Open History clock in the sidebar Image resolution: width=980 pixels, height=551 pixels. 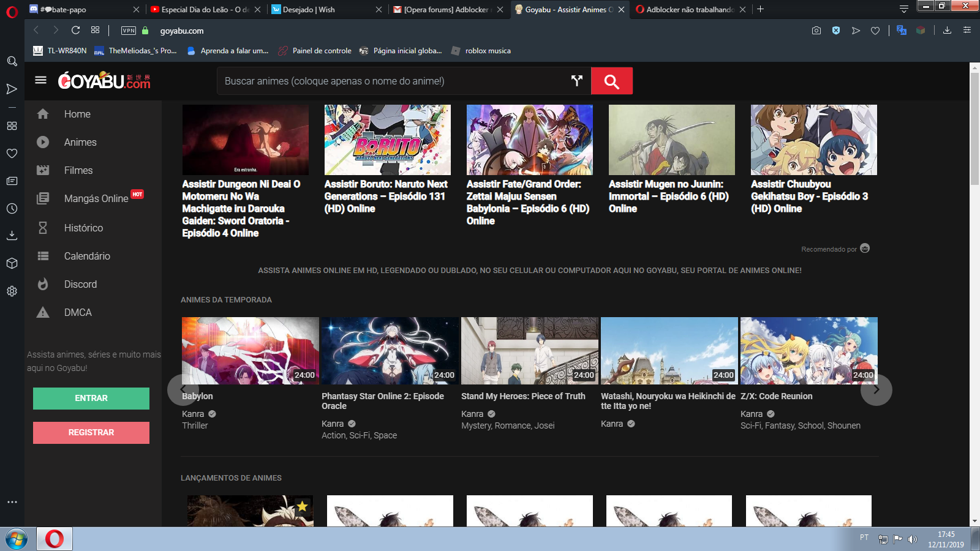[x=12, y=209]
